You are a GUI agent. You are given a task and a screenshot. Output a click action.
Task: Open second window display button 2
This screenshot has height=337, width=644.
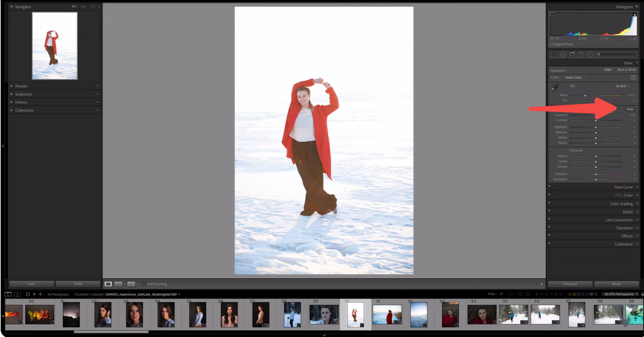tap(17, 294)
